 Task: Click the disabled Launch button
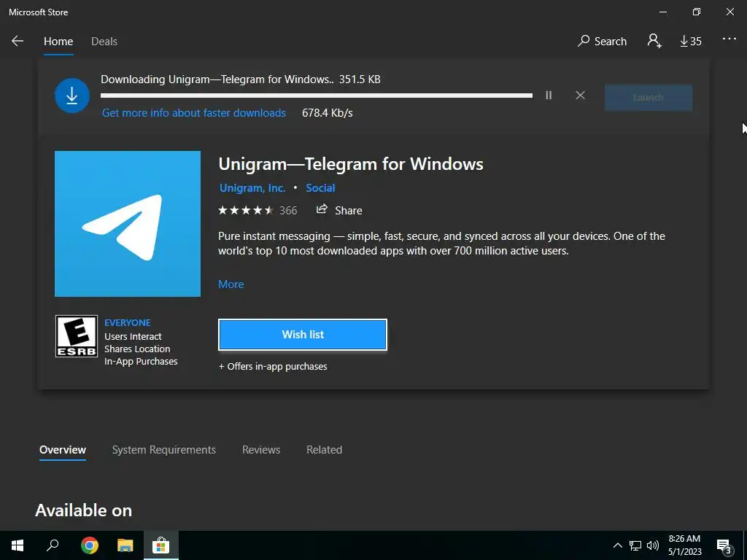649,98
